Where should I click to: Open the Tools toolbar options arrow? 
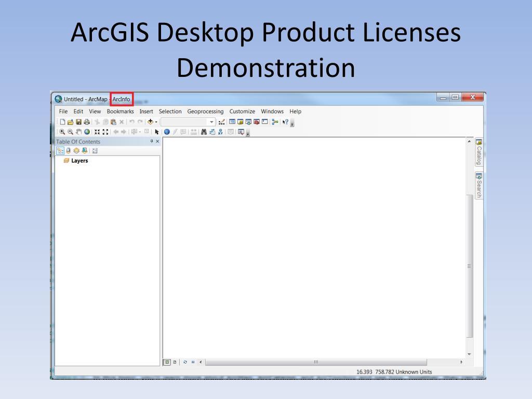point(248,135)
